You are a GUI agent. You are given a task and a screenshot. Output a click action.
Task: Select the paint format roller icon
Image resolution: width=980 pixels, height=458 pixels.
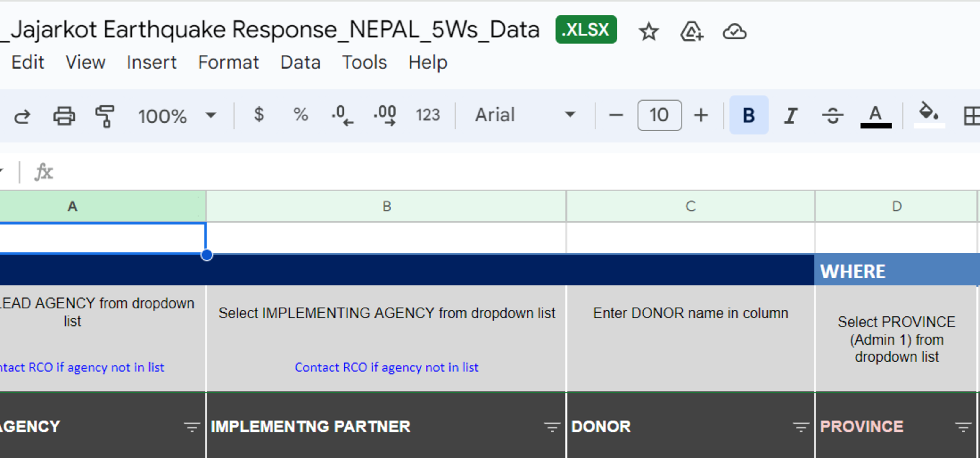[x=105, y=116]
